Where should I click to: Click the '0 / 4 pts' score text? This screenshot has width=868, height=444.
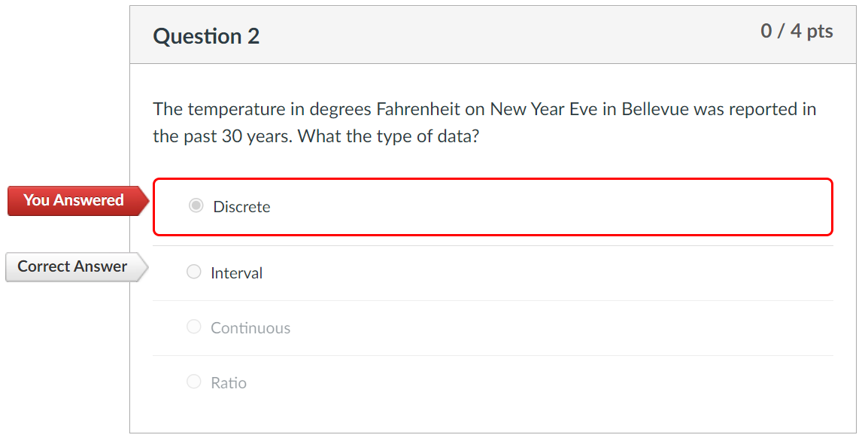(x=797, y=31)
